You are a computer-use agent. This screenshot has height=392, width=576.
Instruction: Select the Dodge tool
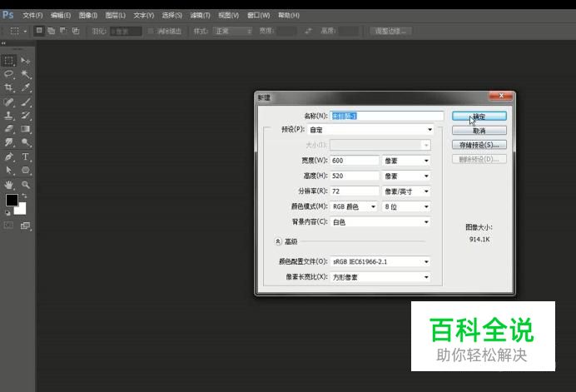tap(25, 142)
